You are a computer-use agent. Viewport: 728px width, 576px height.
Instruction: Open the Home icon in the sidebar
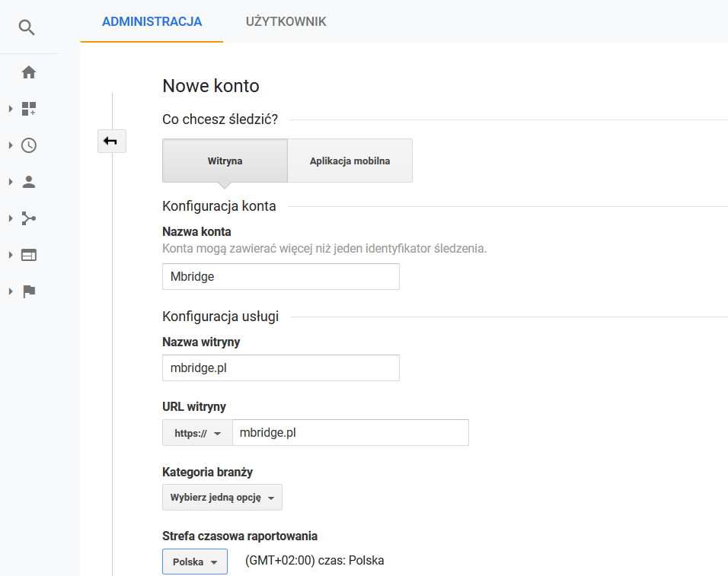[x=29, y=72]
